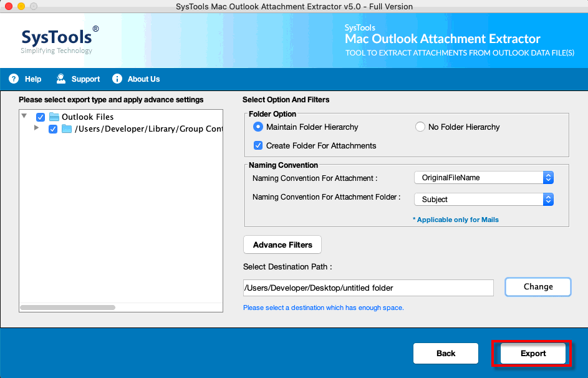The image size is (588, 378).
Task: Uncheck the /Users/Developer/Library folder checkbox
Action: point(53,129)
